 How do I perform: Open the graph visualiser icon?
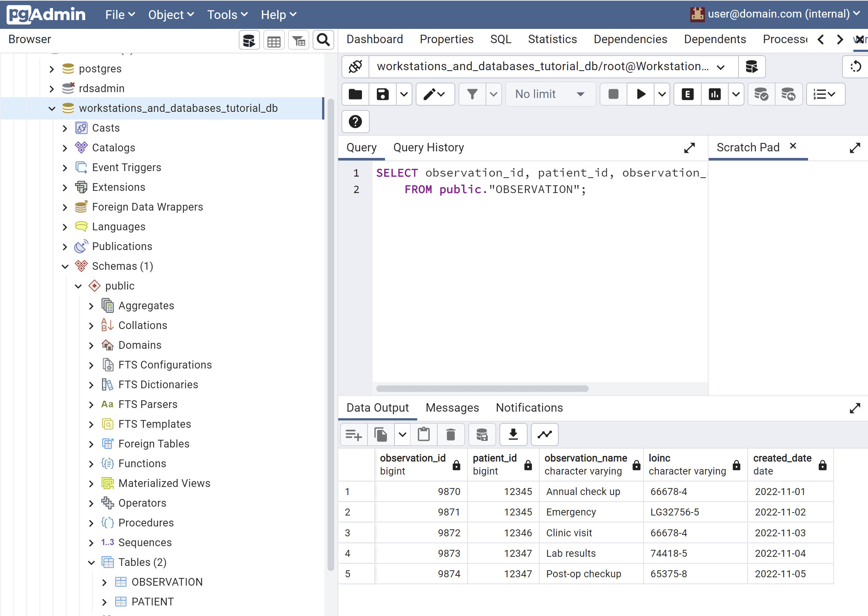coord(545,434)
